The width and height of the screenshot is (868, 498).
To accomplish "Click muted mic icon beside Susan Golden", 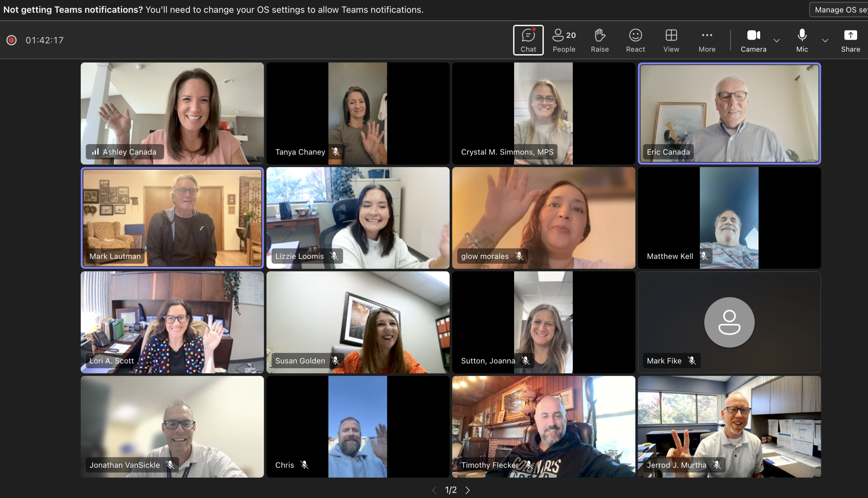I will (x=335, y=360).
